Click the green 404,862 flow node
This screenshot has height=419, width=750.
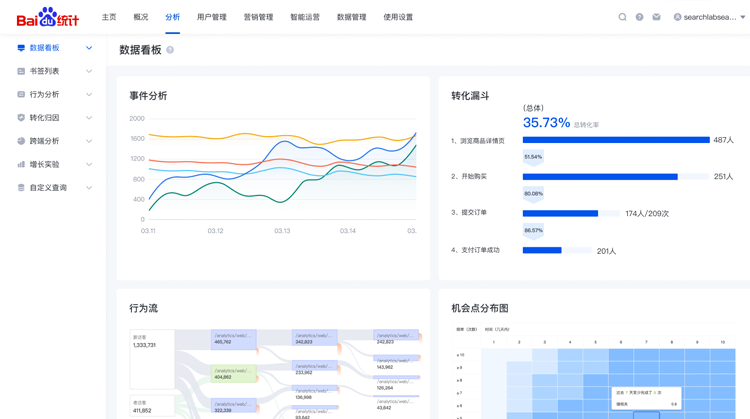coord(233,374)
